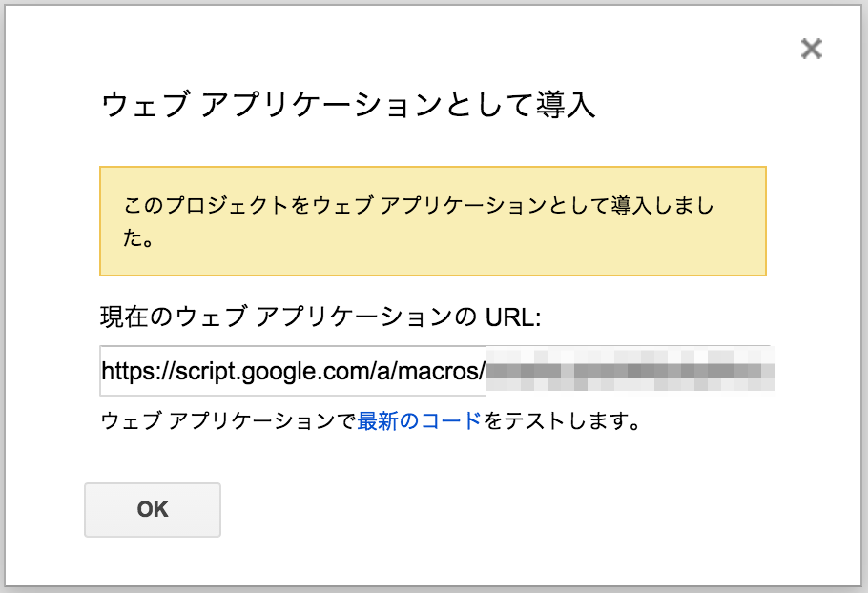Close the dialog with the X icon
868x593 pixels.
coord(811,49)
